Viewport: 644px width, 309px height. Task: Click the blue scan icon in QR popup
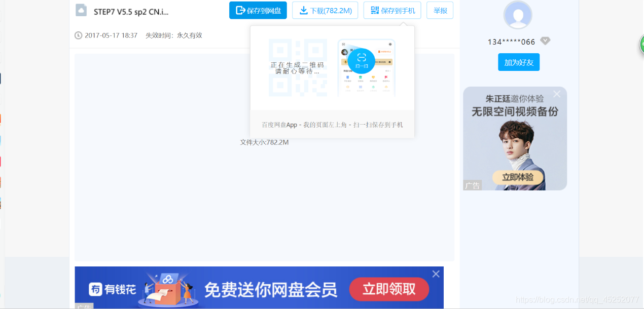(361, 61)
